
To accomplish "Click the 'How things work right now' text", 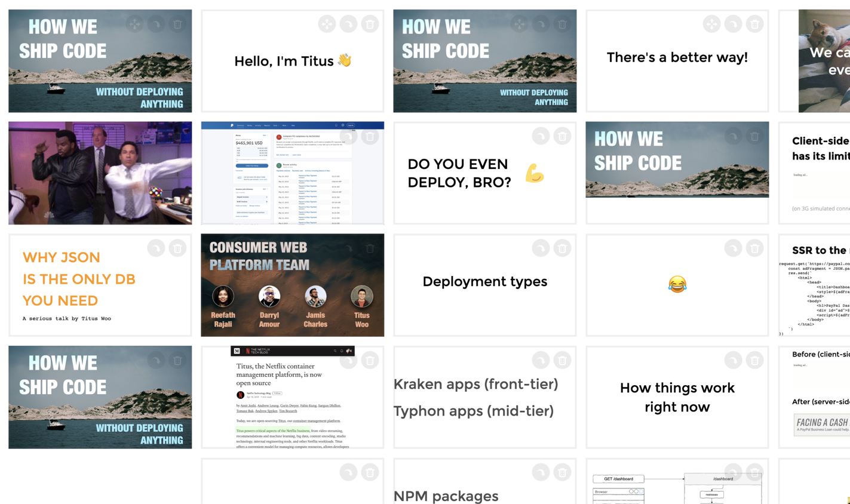I will 677,397.
